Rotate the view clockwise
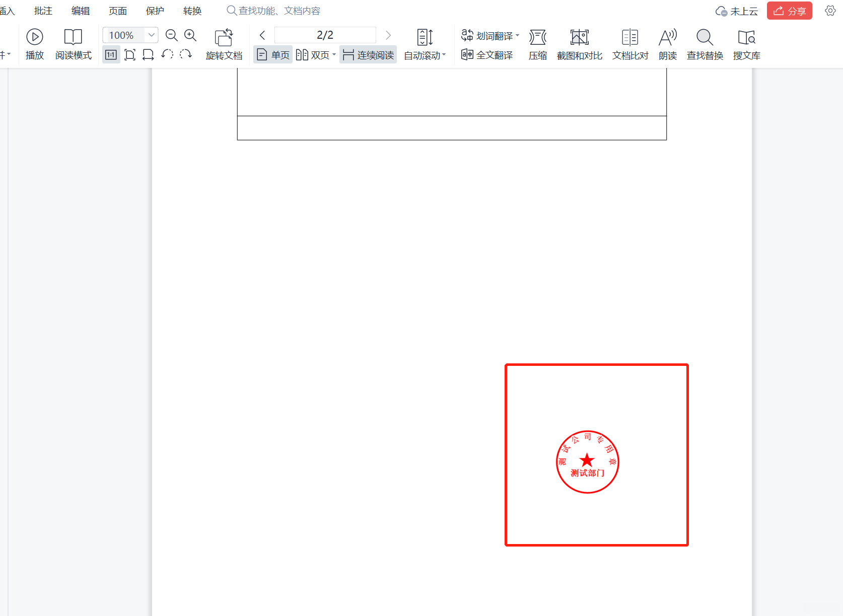 (x=186, y=54)
